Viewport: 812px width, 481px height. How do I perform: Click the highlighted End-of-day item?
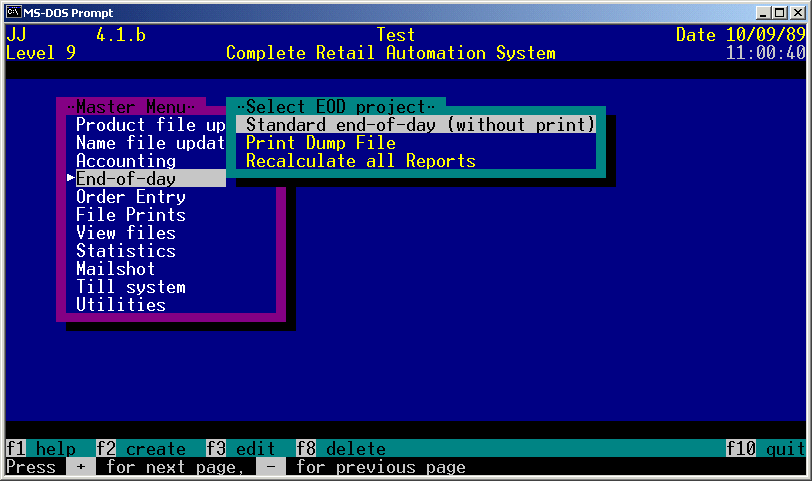(x=126, y=179)
